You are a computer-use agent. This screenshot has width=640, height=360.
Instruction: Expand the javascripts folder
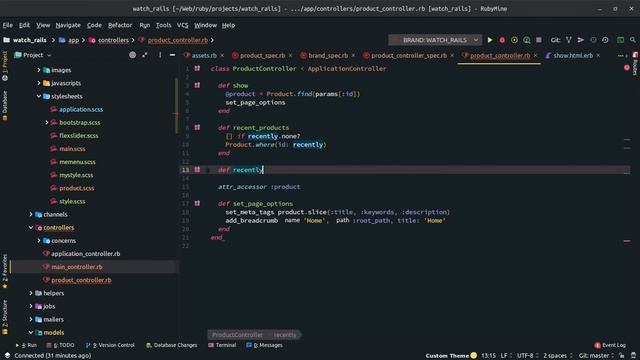click(39, 83)
